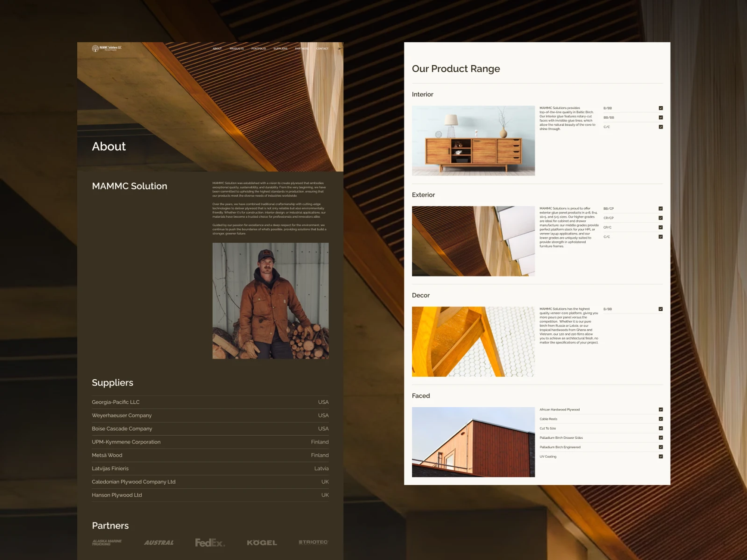The width and height of the screenshot is (747, 560).
Task: Click the Decor yellow chair photo
Action: click(473, 342)
